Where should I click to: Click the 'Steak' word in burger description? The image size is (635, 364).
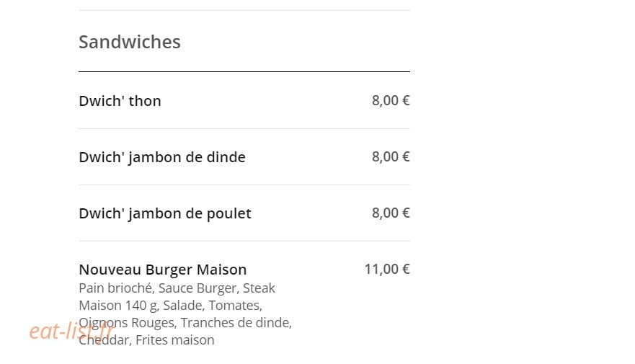[x=259, y=288]
